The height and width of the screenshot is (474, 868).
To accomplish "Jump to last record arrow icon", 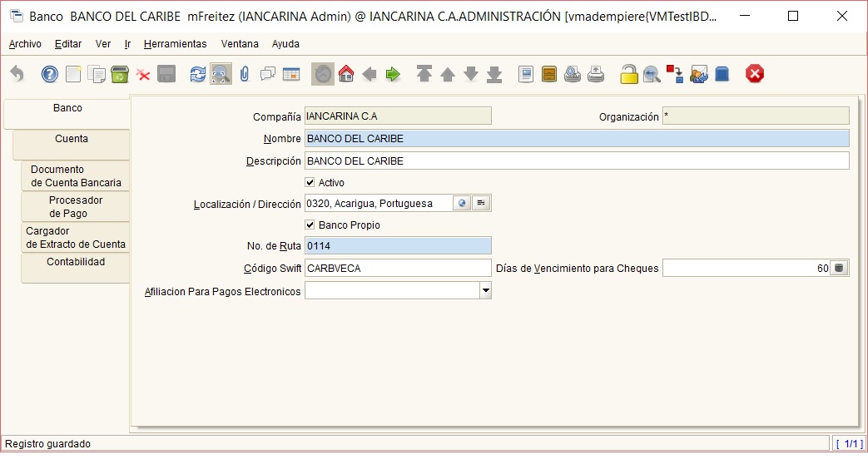I will tap(494, 73).
